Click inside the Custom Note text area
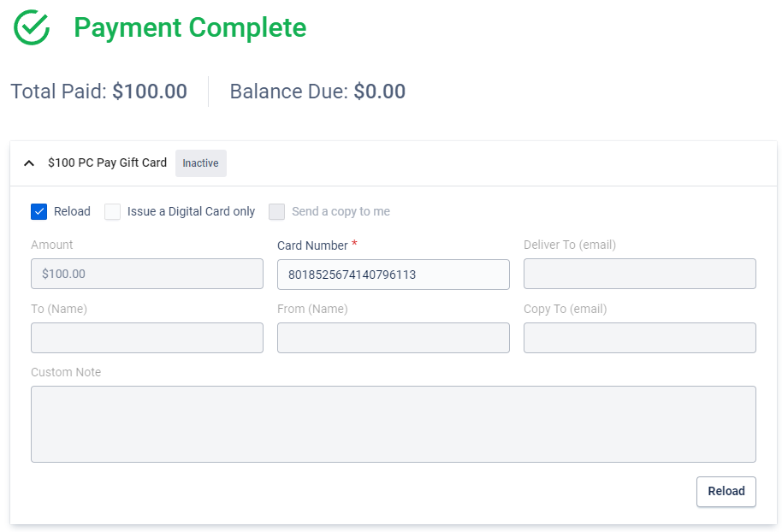The width and height of the screenshot is (782, 532). pos(393,423)
